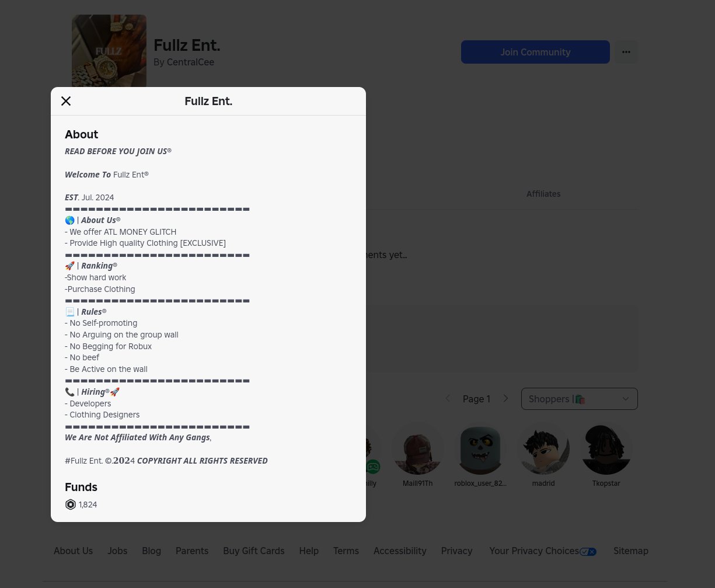The image size is (715, 588).
Task: Open madrid's avatar profile
Action: [x=543, y=449]
